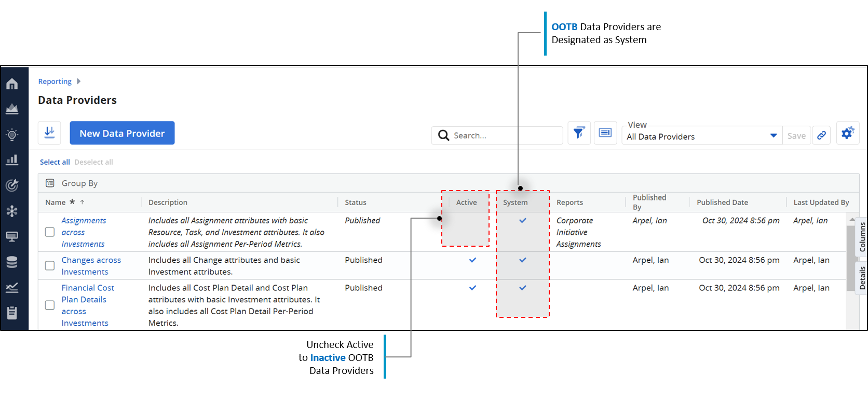Screen dimensions: 868x402
Task: Open the filter funnel icon
Action: pyautogui.click(x=579, y=133)
